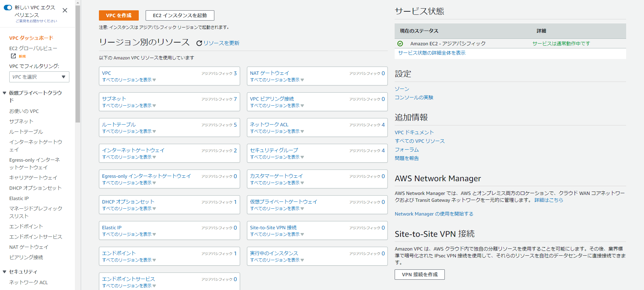Open EC2 グローバルビュー in sidebar
The image size is (644, 290).
coord(33,48)
